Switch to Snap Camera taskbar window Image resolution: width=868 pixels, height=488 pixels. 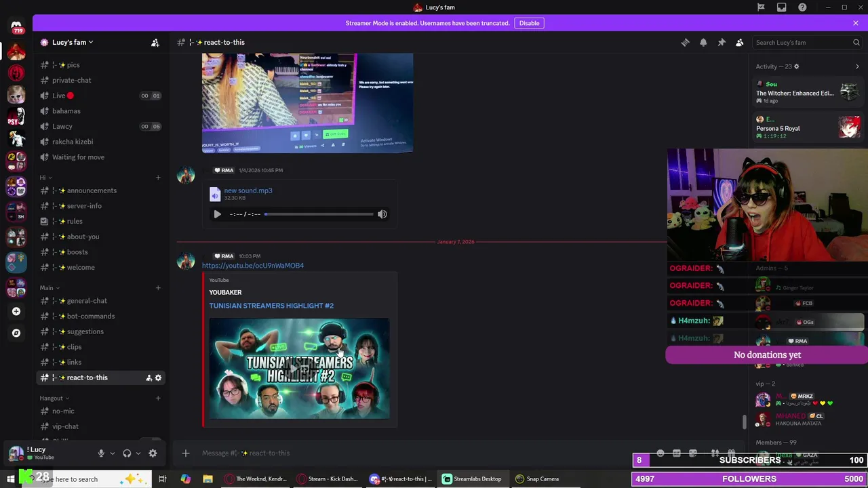[537, 479]
